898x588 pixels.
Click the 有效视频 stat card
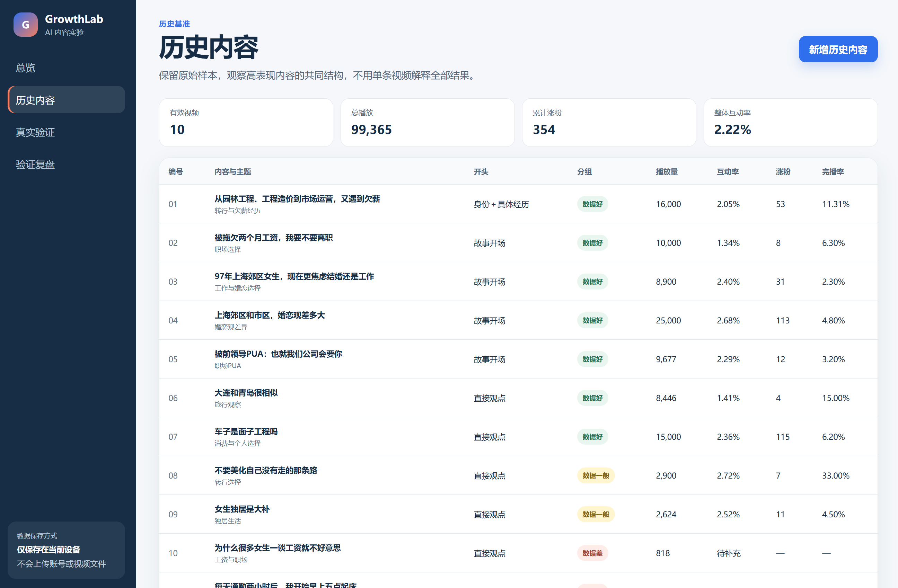click(246, 123)
